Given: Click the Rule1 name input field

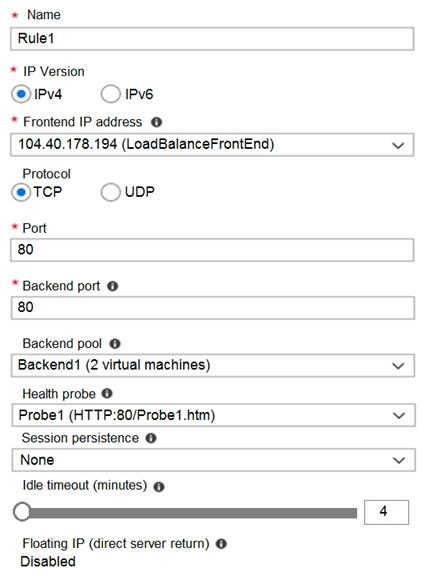Looking at the screenshot, I should [x=212, y=39].
